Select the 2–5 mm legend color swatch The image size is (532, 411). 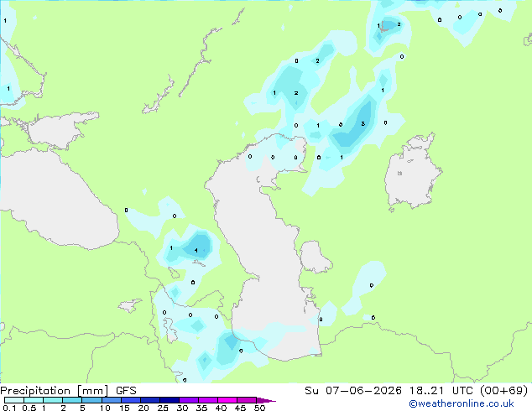(x=72, y=400)
